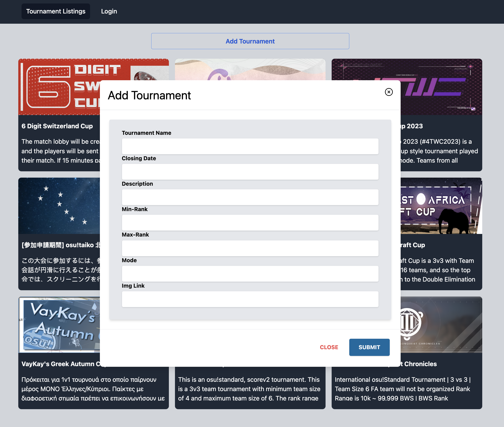Select the Min-Rank input field

pos(250,223)
